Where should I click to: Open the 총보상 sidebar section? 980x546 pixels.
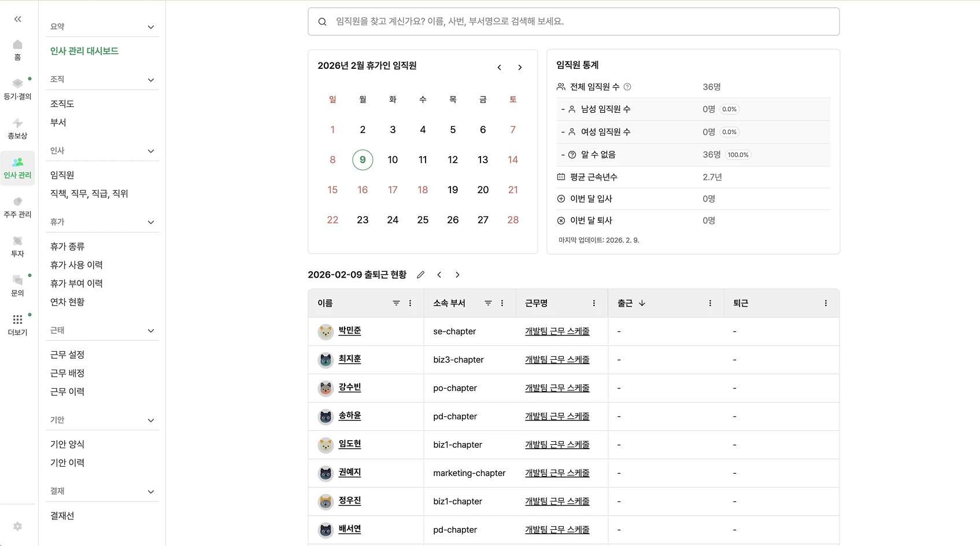(x=17, y=126)
